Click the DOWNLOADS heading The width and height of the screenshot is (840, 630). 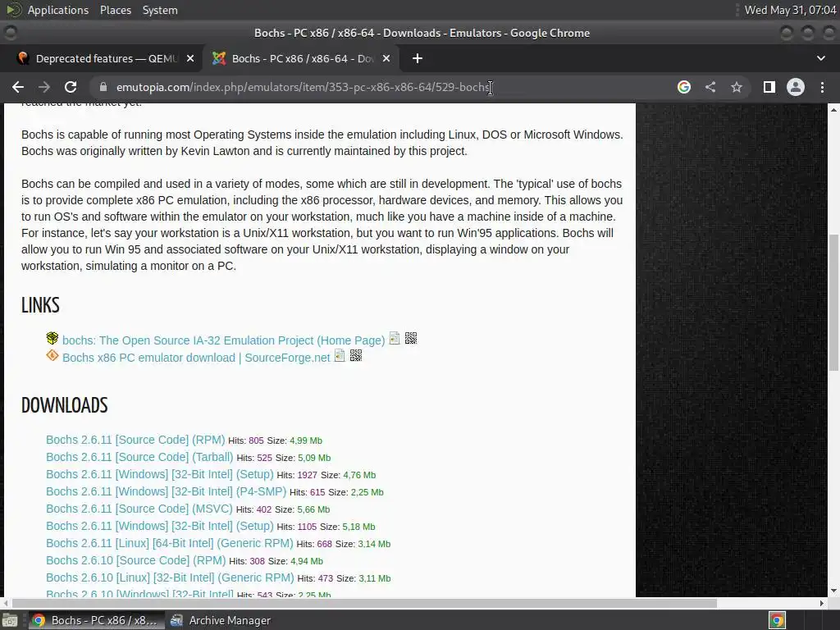click(65, 405)
